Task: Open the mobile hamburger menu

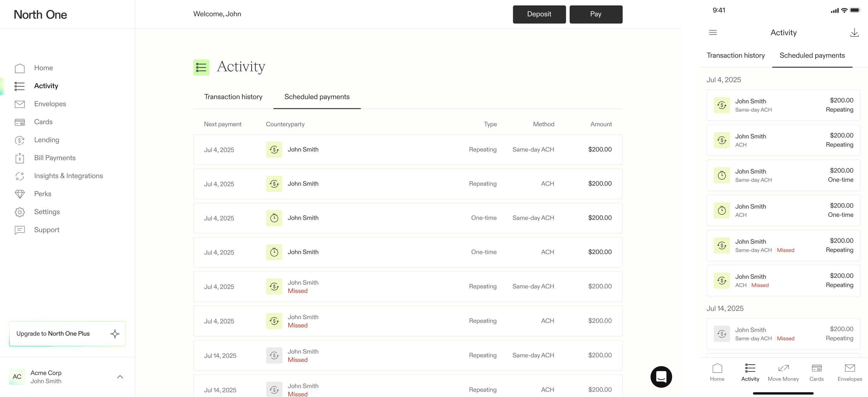Action: pos(713,33)
